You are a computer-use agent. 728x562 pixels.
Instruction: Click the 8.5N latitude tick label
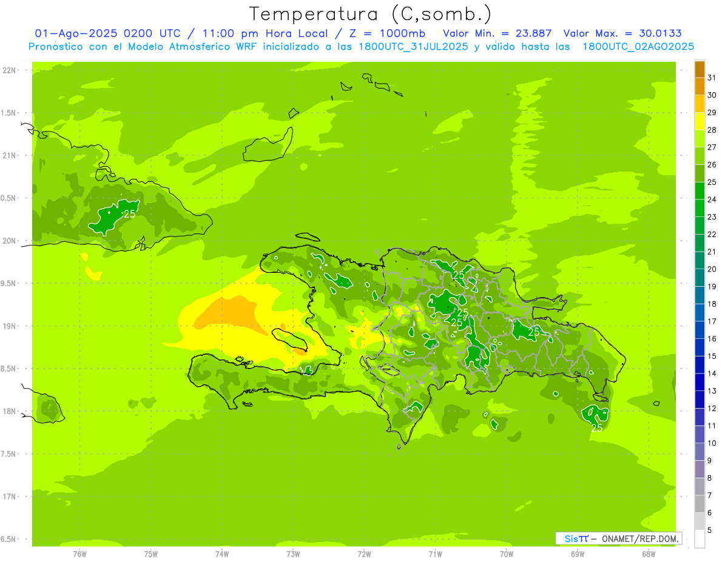pyautogui.click(x=8, y=369)
